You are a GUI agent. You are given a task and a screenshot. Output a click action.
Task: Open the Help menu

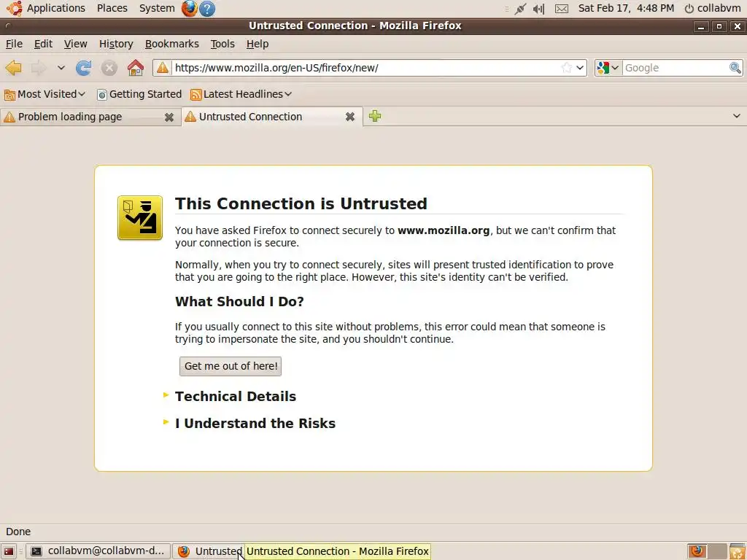click(258, 44)
